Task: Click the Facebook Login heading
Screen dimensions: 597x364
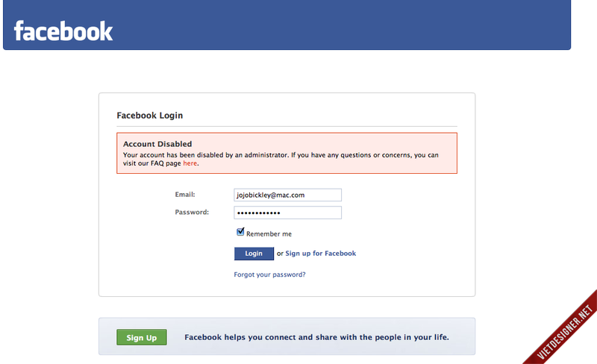Action: tap(150, 116)
